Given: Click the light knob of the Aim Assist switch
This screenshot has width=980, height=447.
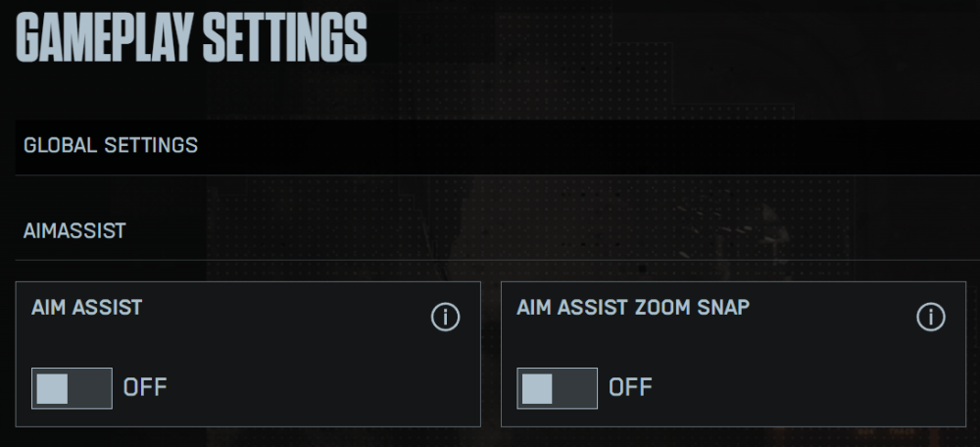Looking at the screenshot, I should (x=52, y=388).
